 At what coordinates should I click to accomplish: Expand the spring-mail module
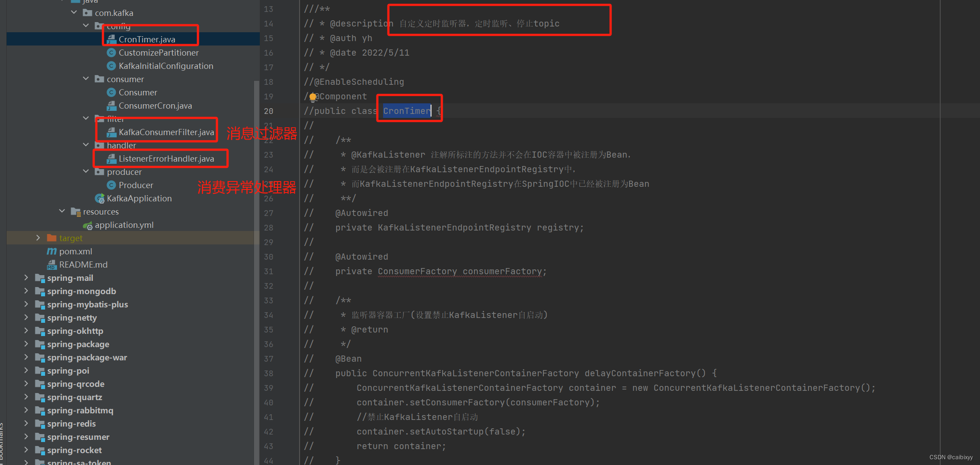[x=26, y=277]
